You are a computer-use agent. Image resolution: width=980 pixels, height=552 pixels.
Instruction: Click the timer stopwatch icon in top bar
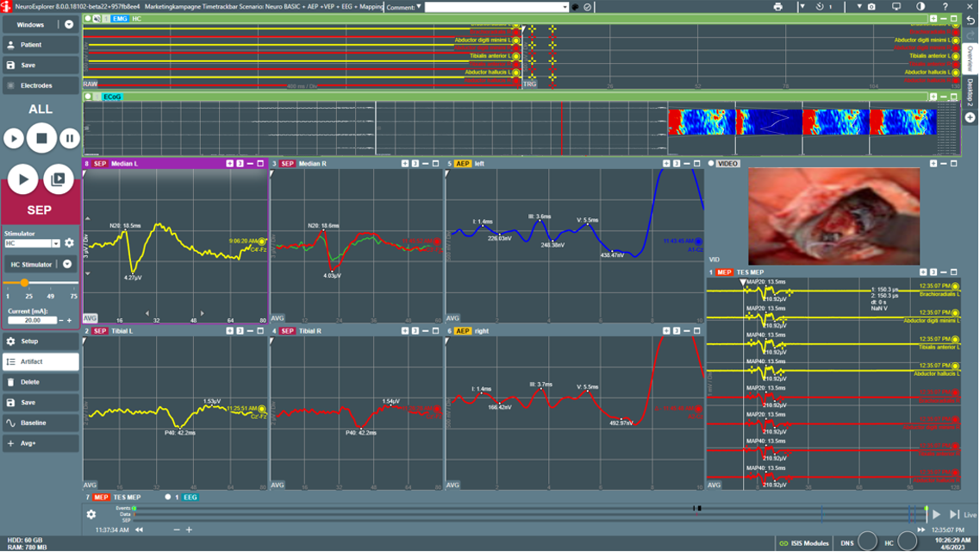pyautogui.click(x=820, y=7)
